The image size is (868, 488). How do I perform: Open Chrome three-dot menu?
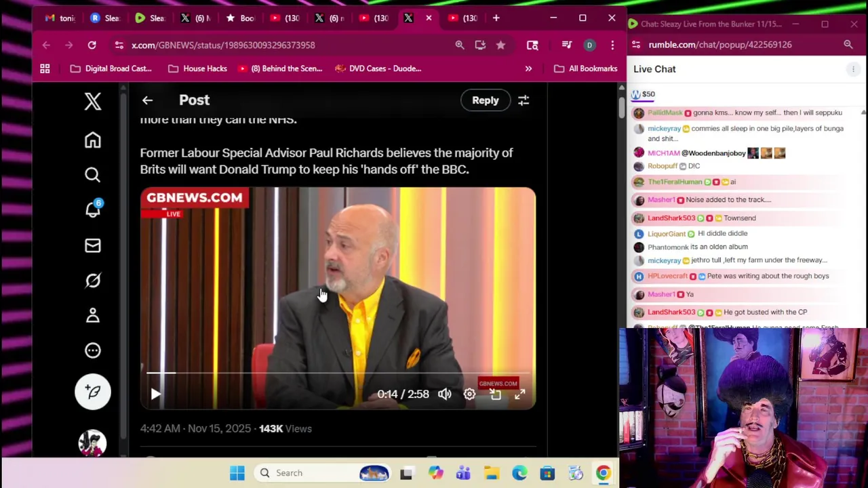tap(612, 45)
